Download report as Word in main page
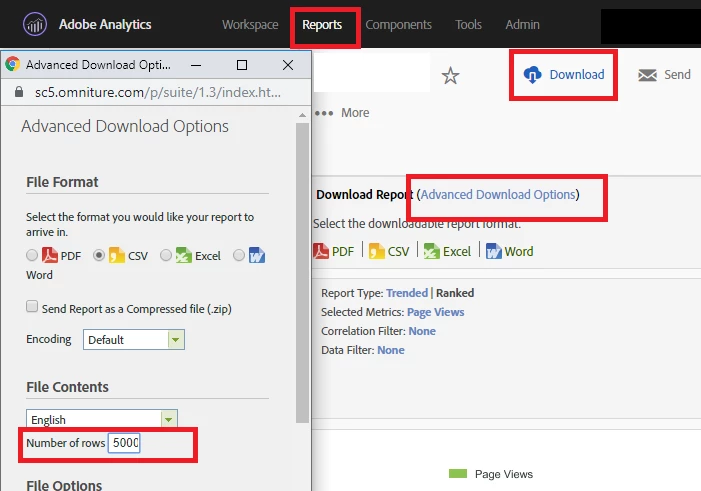The image size is (701, 491). tap(509, 251)
